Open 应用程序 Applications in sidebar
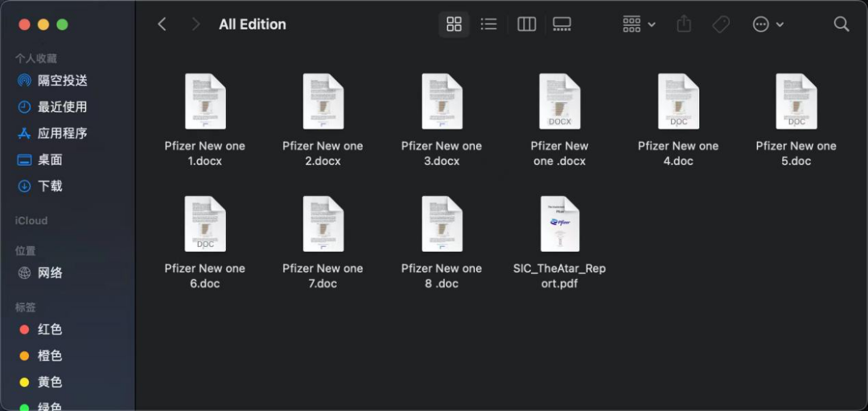This screenshot has height=411, width=868. [62, 134]
